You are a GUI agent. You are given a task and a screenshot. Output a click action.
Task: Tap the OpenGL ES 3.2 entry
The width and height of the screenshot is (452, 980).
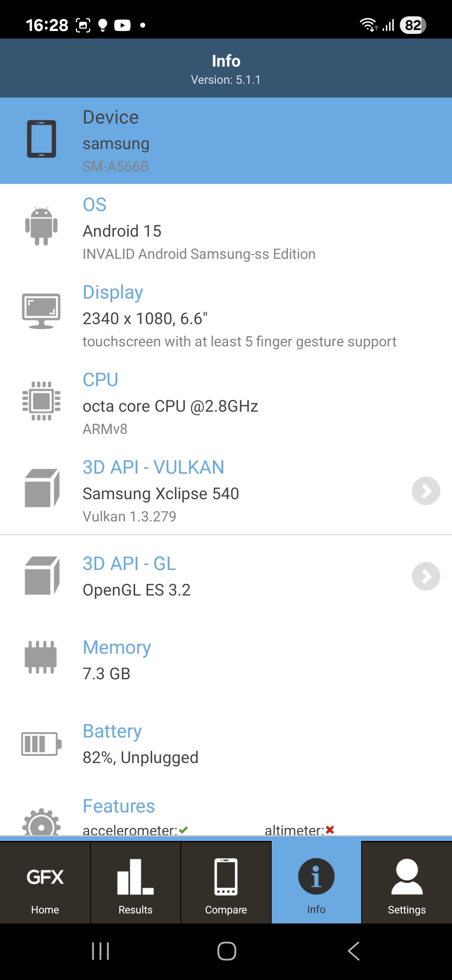[x=136, y=590]
